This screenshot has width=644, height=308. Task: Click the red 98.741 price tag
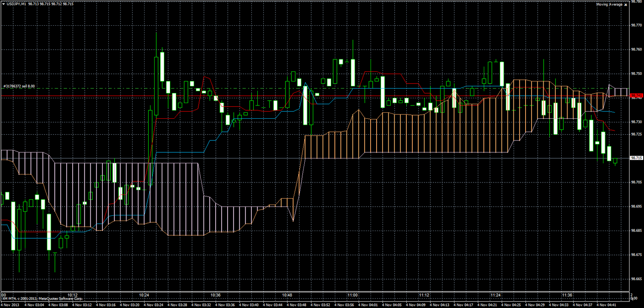coord(636,95)
